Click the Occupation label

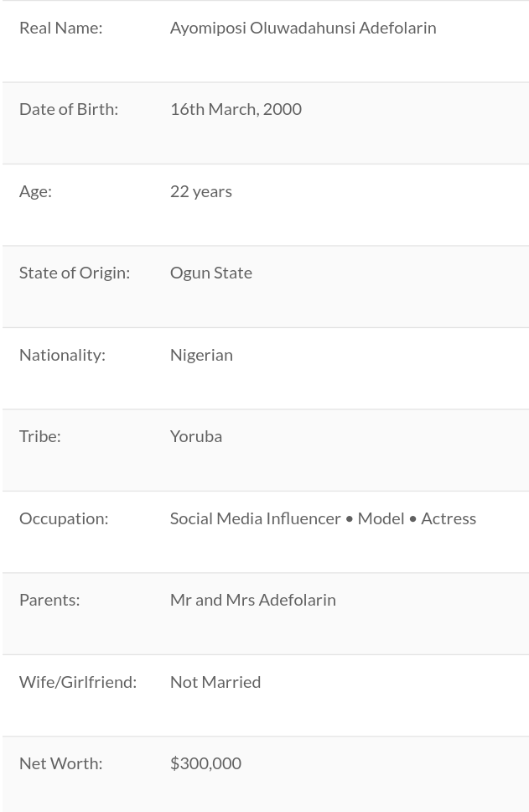(64, 518)
